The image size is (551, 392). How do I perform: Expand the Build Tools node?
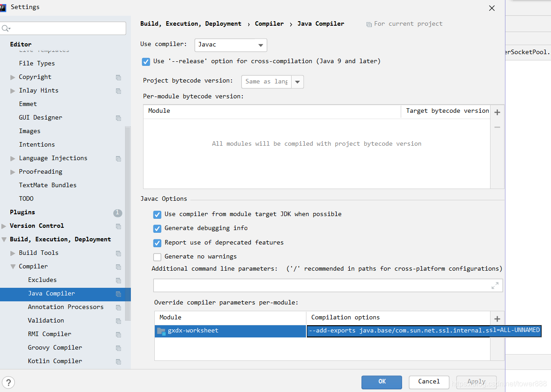click(13, 253)
